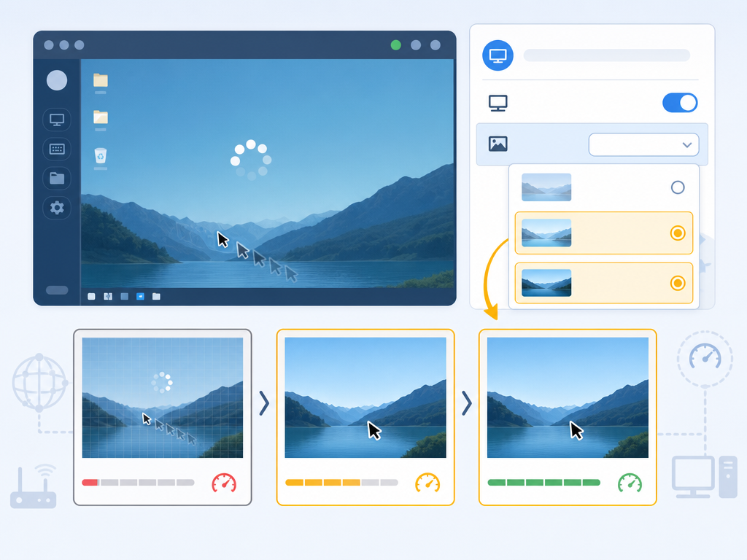Click the chevron between gray and first orange card
Viewport: 747px width, 560px height.
(x=264, y=403)
